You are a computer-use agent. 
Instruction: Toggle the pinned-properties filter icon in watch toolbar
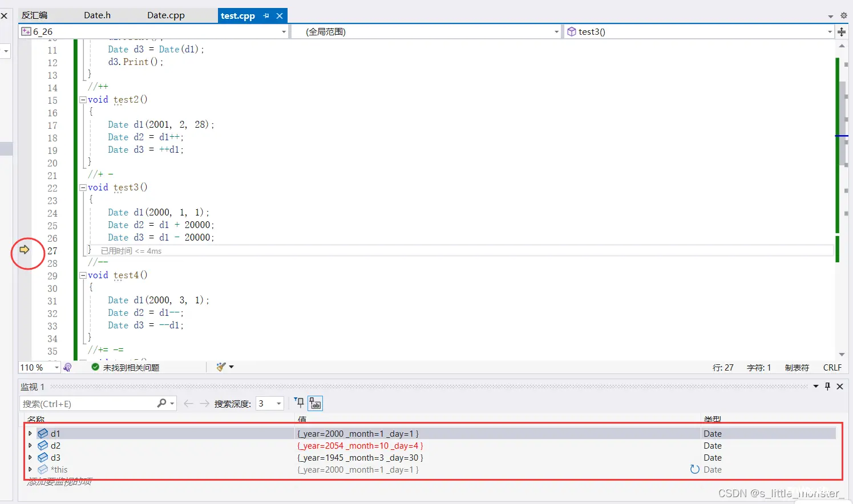point(299,403)
